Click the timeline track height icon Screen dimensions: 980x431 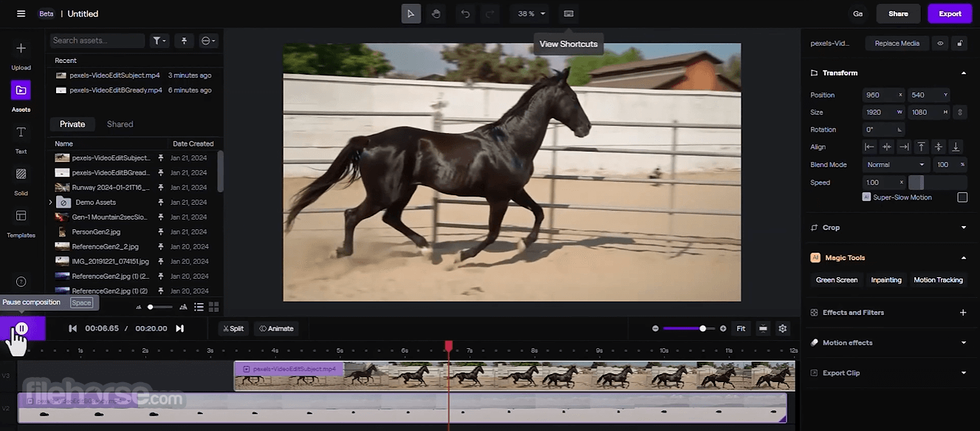(763, 328)
